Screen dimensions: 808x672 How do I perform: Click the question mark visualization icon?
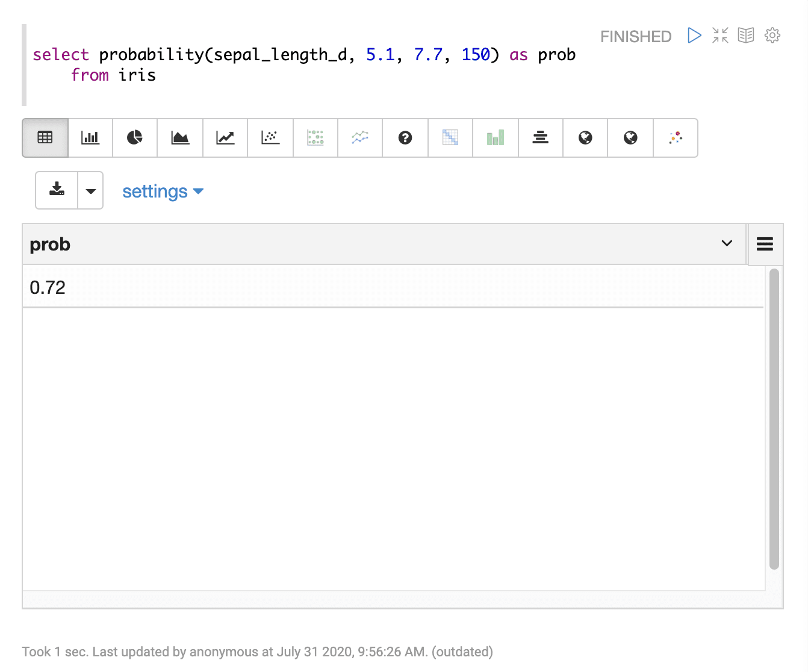pyautogui.click(x=405, y=138)
